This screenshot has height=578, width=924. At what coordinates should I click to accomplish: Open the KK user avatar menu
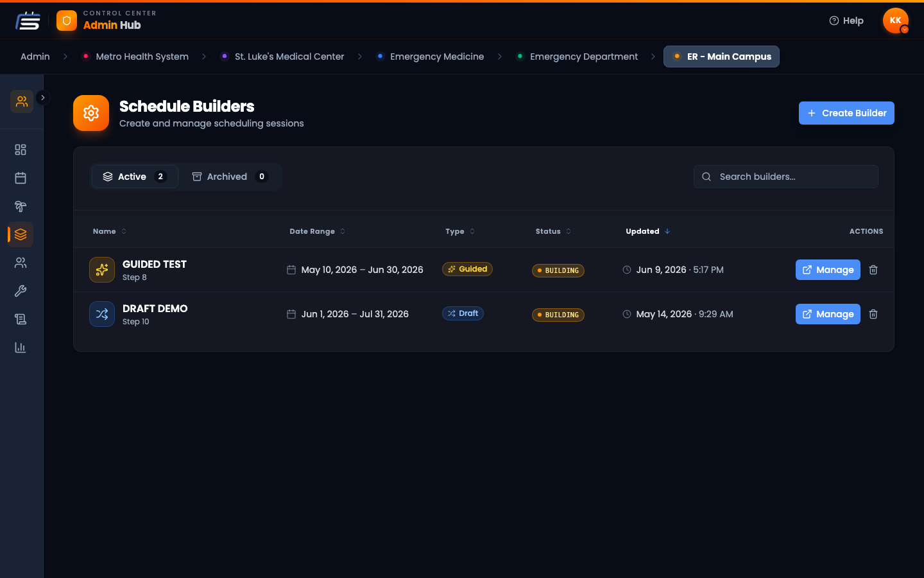click(896, 21)
